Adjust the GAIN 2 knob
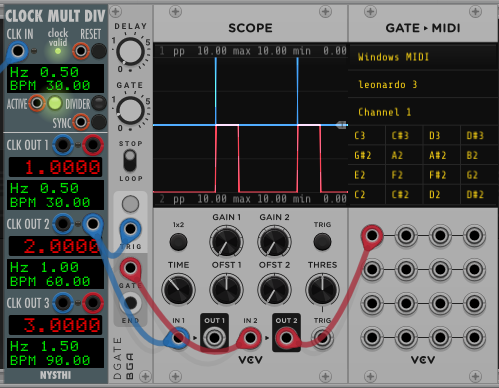 [x=274, y=242]
